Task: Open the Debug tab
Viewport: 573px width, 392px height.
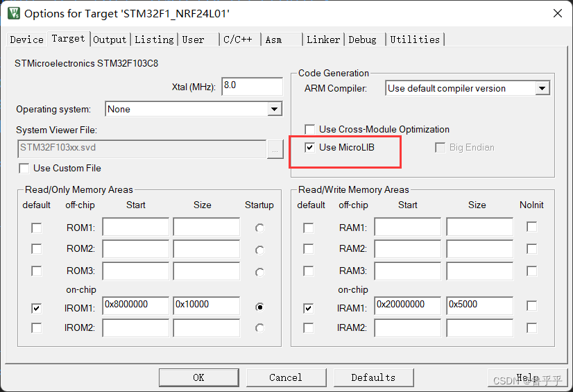Action: (365, 40)
